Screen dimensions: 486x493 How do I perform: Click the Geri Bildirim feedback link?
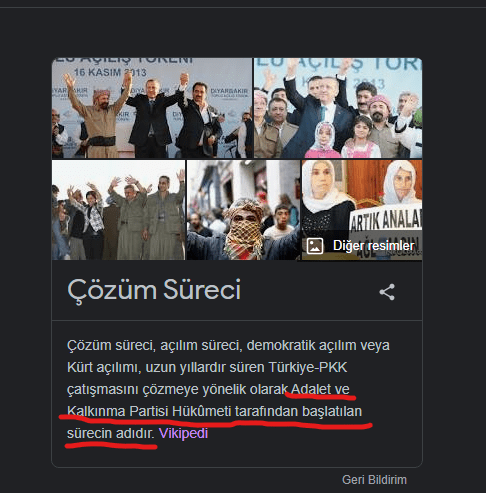click(374, 480)
